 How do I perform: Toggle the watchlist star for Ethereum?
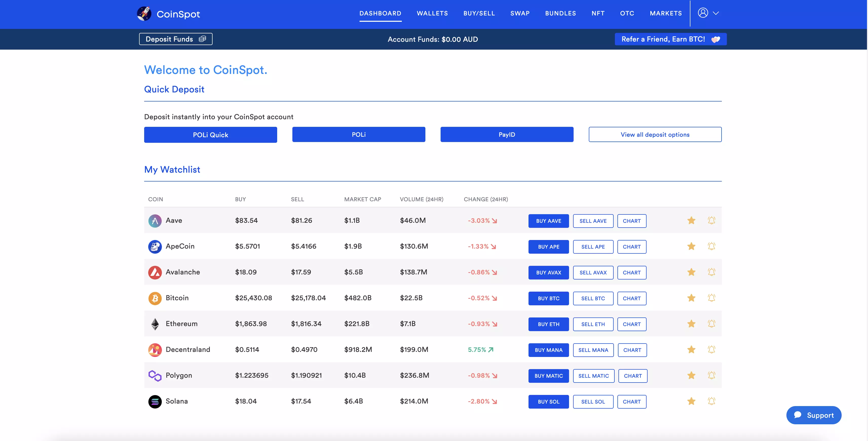[691, 324]
